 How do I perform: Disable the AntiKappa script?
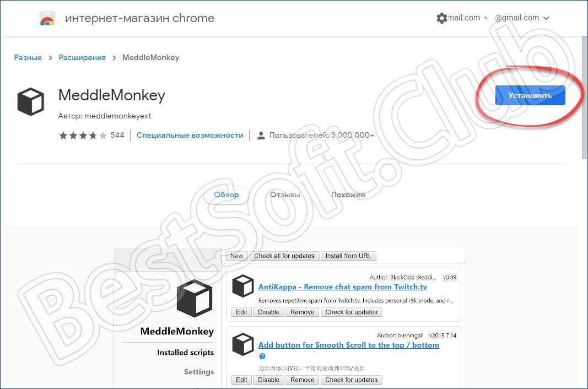[x=268, y=312]
